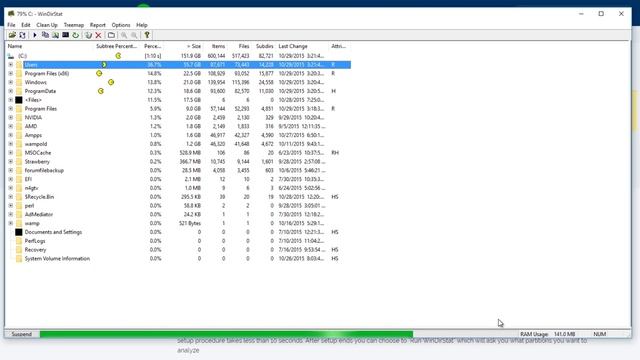Click the WinDirStat title bar app icon

click(11, 13)
